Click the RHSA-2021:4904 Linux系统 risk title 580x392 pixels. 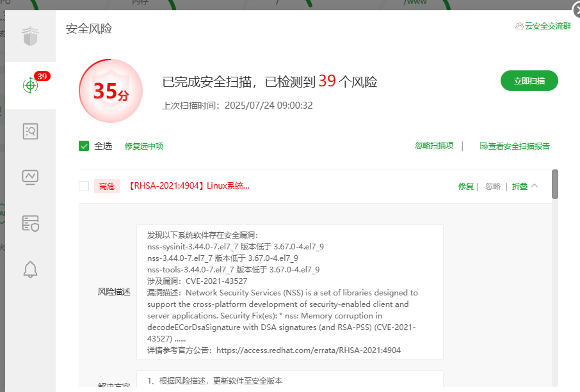[x=189, y=186]
